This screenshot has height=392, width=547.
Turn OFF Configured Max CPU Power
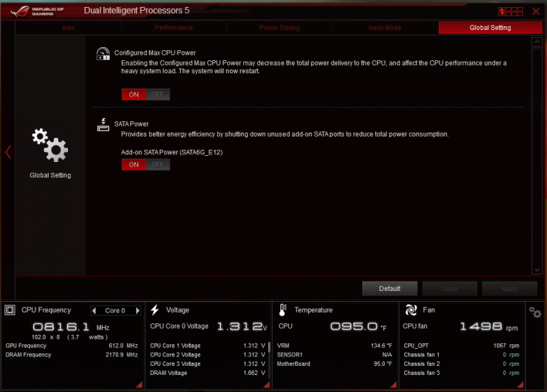coord(158,94)
